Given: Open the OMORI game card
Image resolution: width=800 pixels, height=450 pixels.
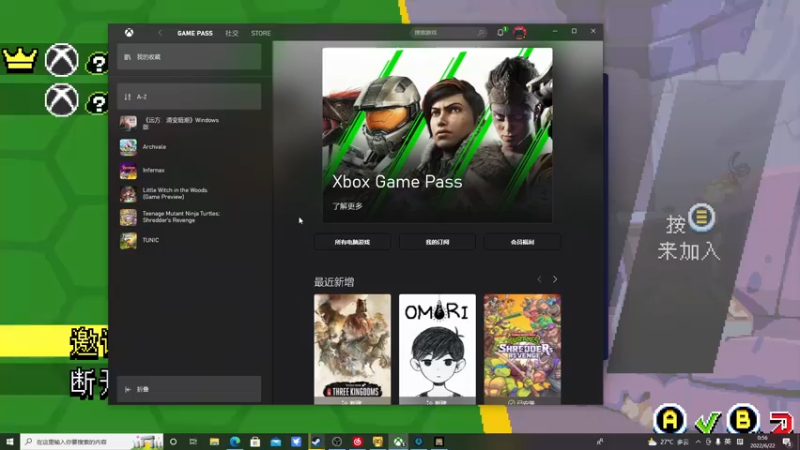Looking at the screenshot, I should pyautogui.click(x=437, y=349).
